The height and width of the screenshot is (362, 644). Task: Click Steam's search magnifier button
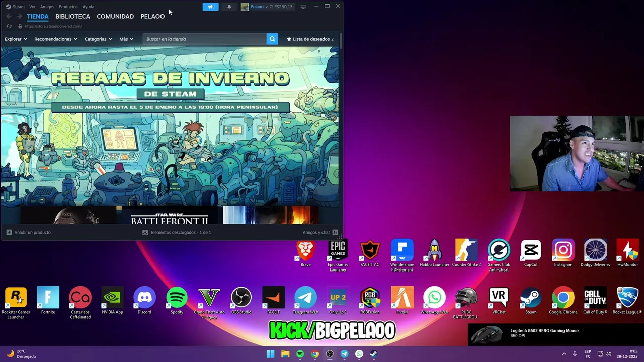point(272,39)
